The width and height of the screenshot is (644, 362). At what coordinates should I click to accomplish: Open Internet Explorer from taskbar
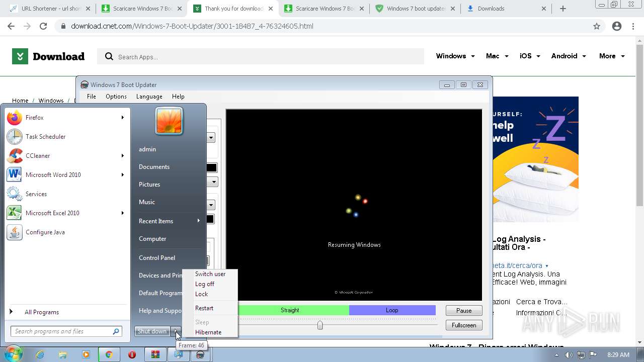coord(40,354)
